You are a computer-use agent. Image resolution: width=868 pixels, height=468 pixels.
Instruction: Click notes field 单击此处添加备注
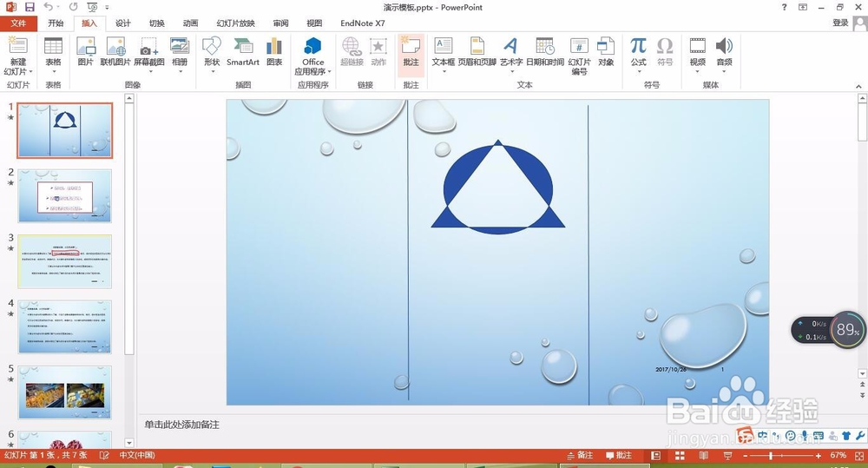(x=182, y=425)
